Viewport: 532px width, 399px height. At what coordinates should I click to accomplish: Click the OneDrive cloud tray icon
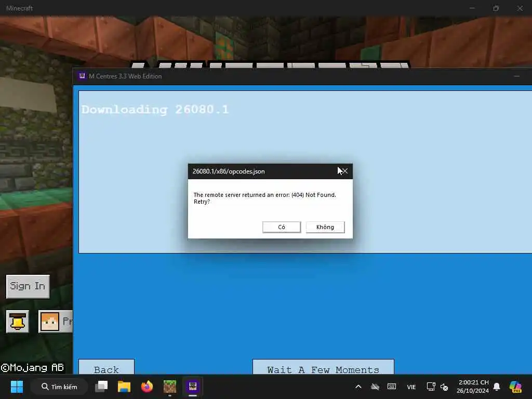click(x=375, y=387)
